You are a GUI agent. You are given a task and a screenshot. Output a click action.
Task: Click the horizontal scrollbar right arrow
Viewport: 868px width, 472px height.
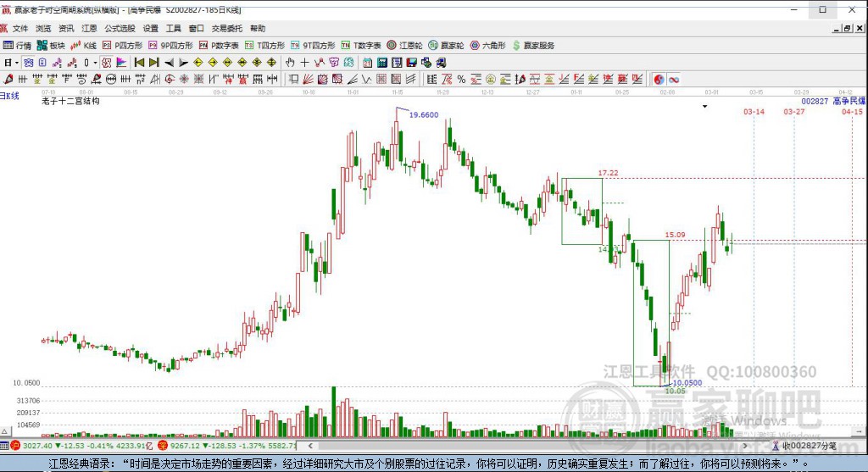pyautogui.click(x=746, y=446)
